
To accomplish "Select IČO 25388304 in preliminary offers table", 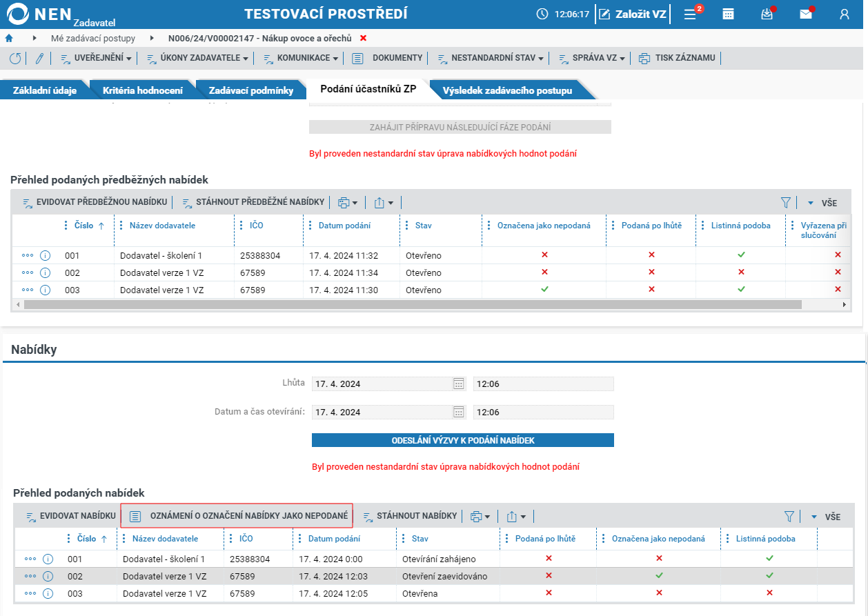I will 260,255.
